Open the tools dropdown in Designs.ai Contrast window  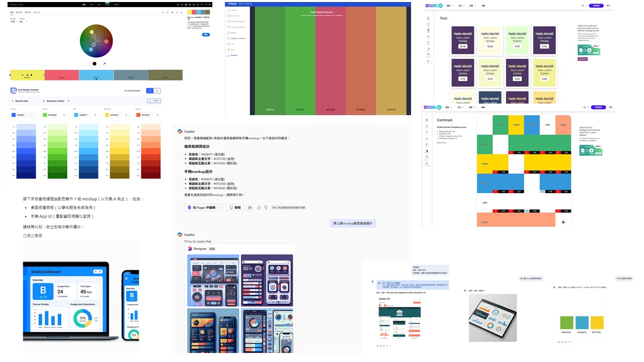tap(460, 107)
